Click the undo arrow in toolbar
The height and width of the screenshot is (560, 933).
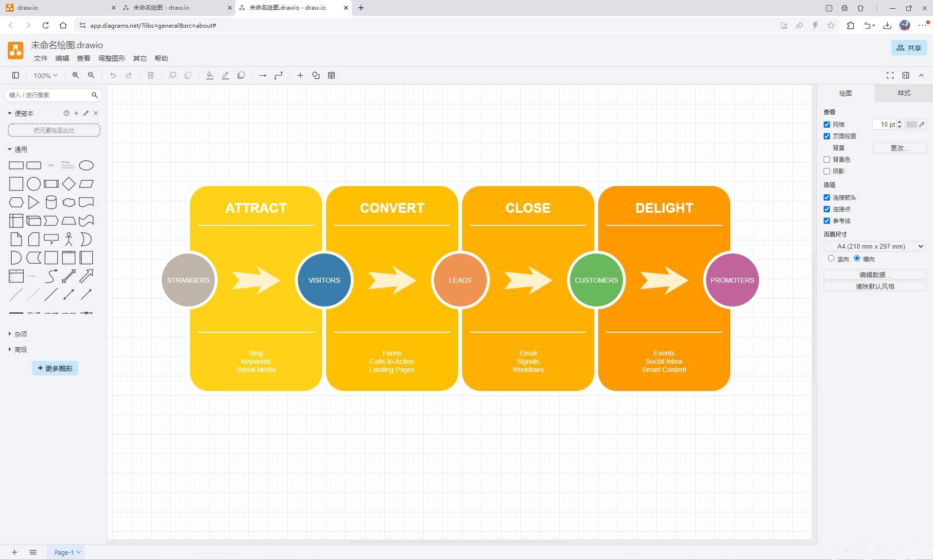(x=113, y=75)
